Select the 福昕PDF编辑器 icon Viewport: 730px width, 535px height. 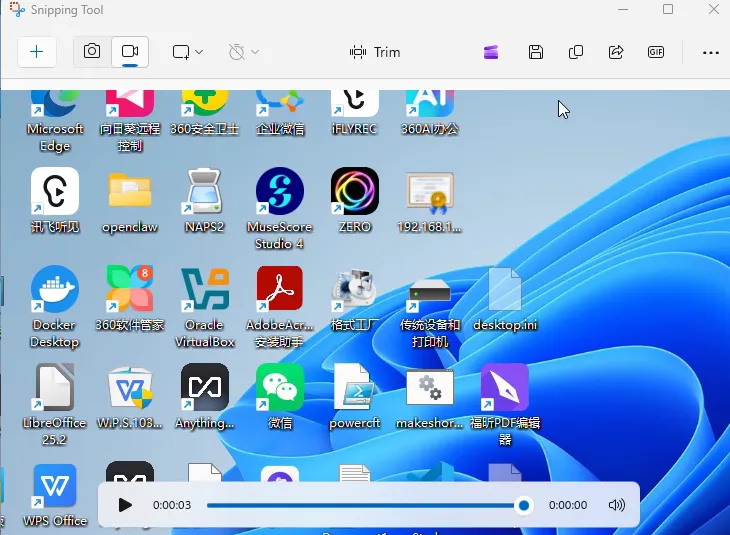point(505,405)
